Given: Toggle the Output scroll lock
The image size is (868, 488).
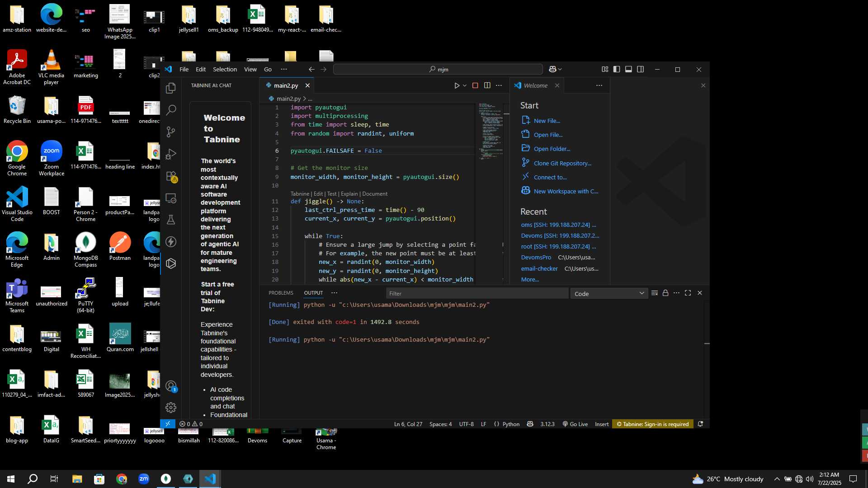Looking at the screenshot, I should coord(665,293).
